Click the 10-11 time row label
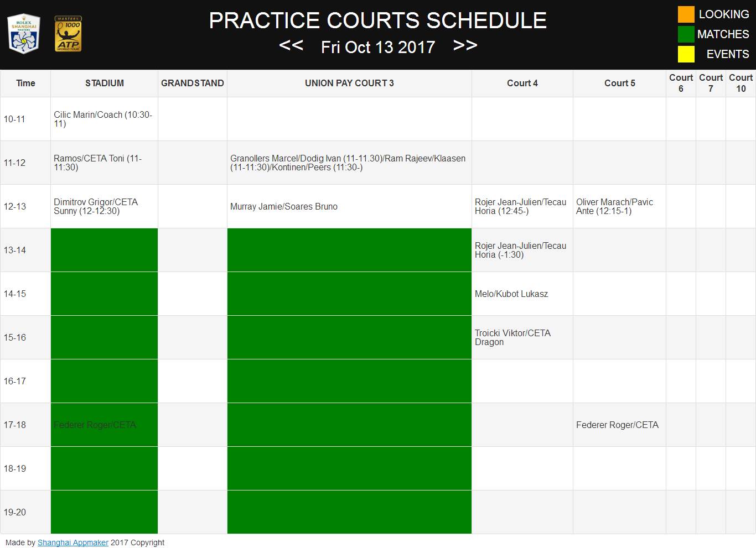The height and width of the screenshot is (548, 756). tap(14, 119)
